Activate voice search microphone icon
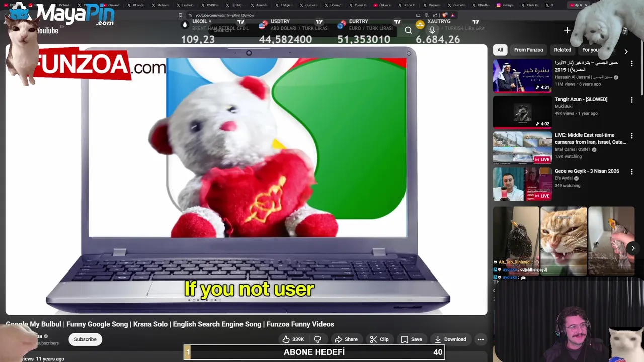 point(432,30)
